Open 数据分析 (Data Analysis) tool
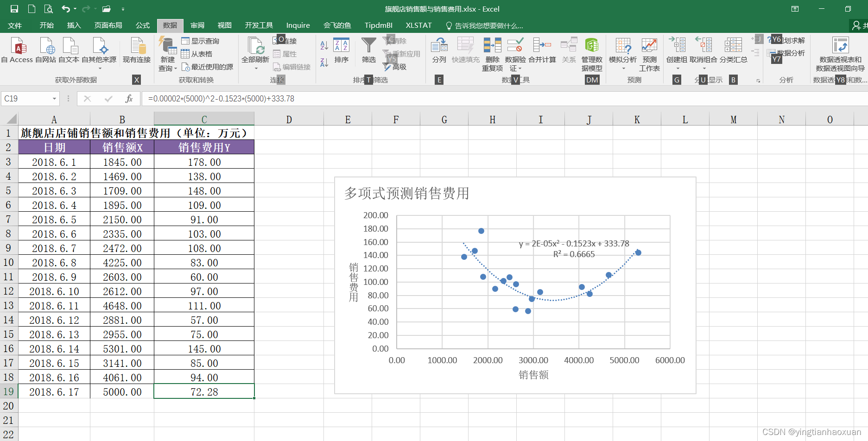 click(790, 52)
